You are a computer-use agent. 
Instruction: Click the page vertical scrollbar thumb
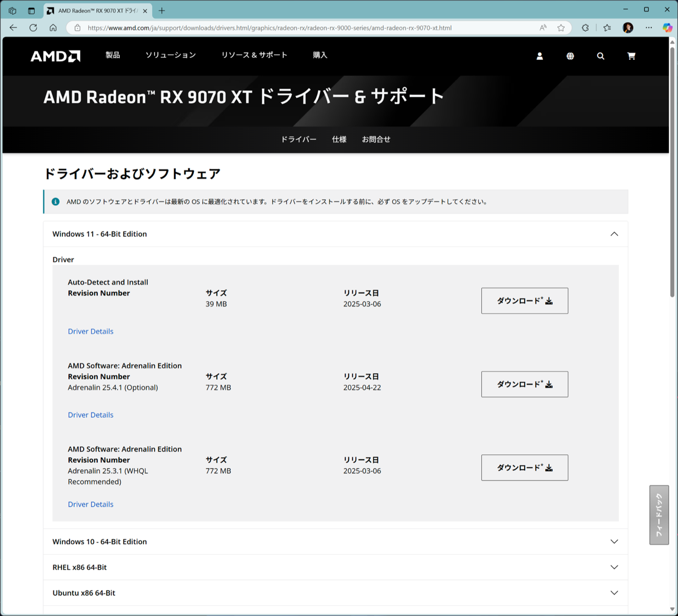pos(672,171)
